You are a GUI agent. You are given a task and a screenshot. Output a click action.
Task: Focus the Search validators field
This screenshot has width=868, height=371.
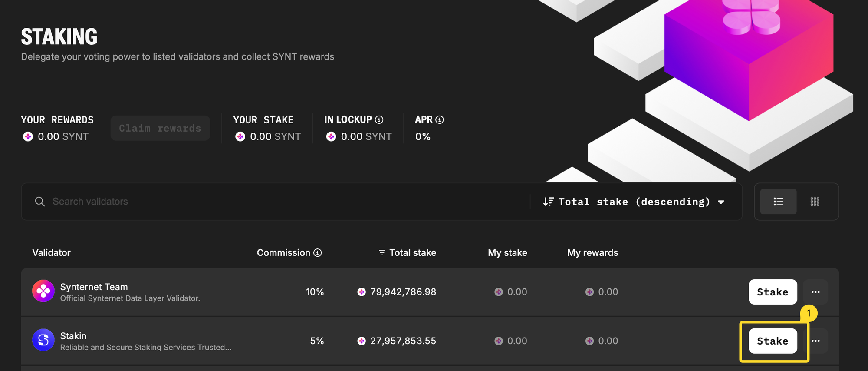[278, 202]
